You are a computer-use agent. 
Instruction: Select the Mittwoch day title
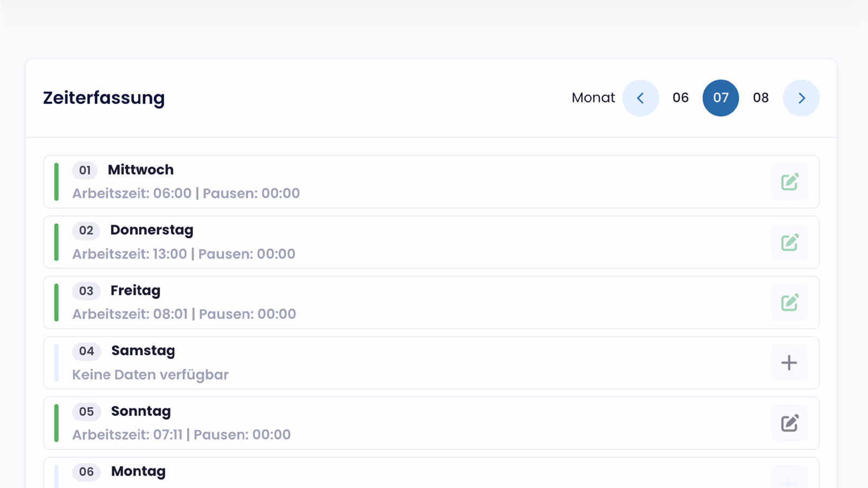(x=141, y=170)
